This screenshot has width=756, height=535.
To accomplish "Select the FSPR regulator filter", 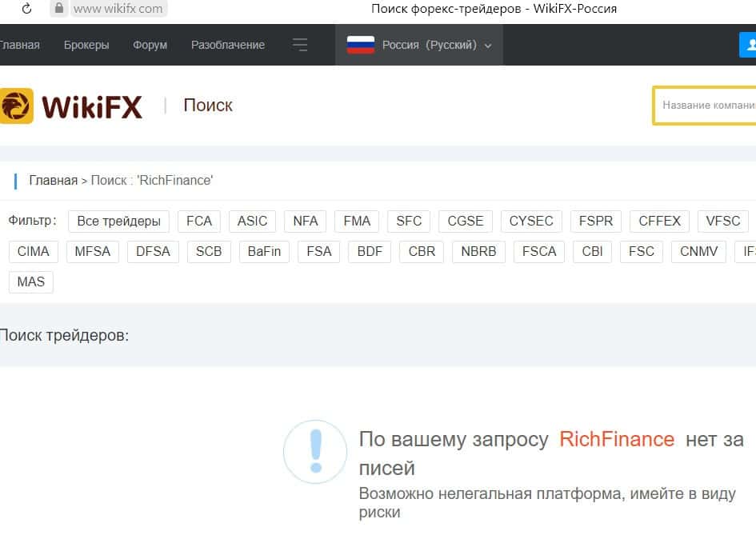I will point(596,222).
